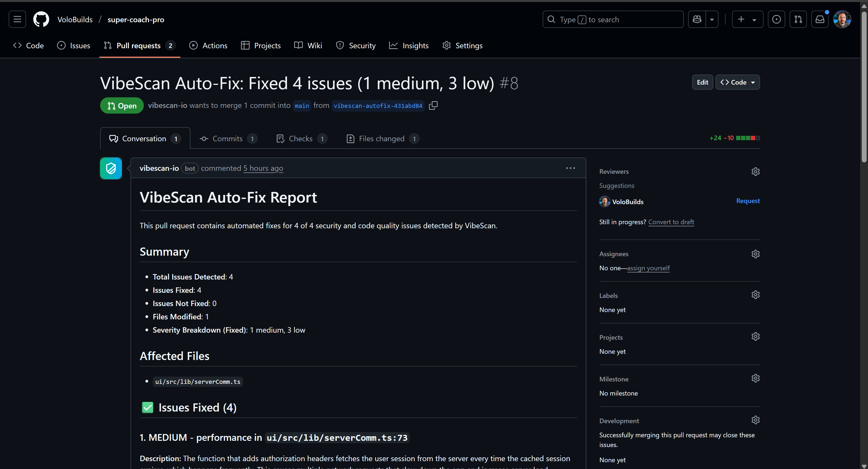Go to the Code tab
The height and width of the screenshot is (469, 868).
click(x=28, y=46)
